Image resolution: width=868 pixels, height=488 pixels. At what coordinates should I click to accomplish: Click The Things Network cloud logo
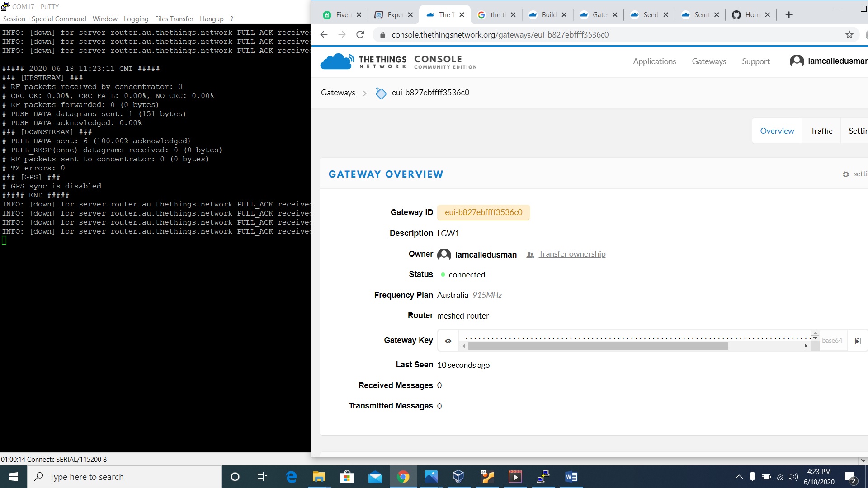337,61
